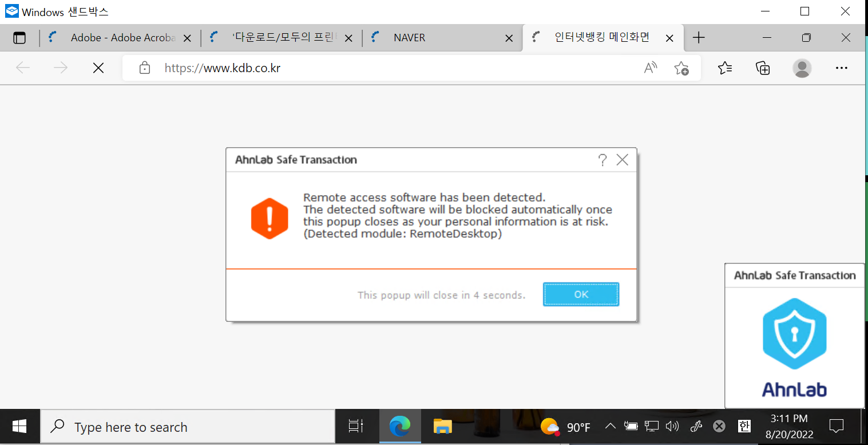
Task: Close the Adobe Acrobat tab
Action: click(x=187, y=38)
